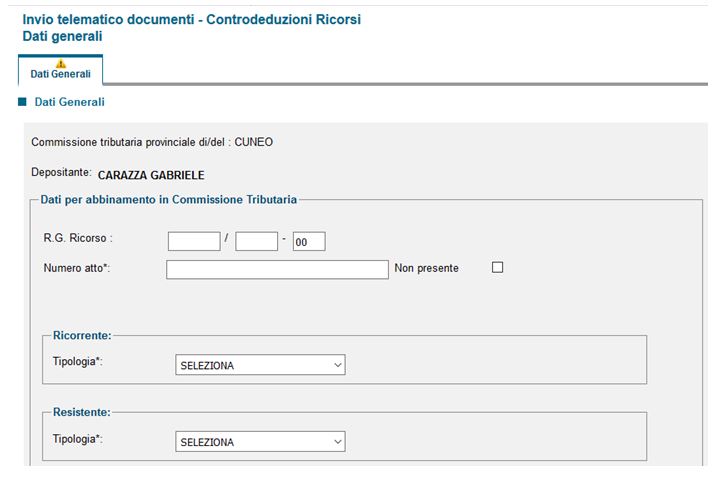Focus the first R.G. Ricorso number field
718x488 pixels.
pyautogui.click(x=193, y=241)
